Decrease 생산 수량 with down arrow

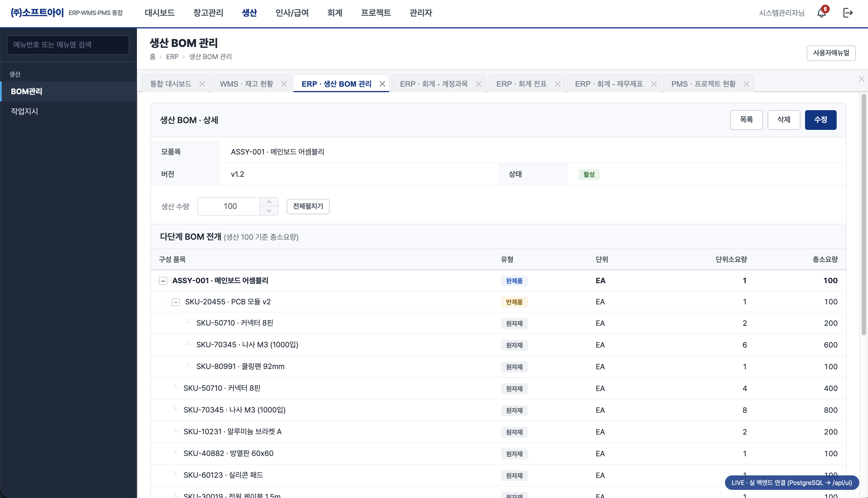[269, 211]
